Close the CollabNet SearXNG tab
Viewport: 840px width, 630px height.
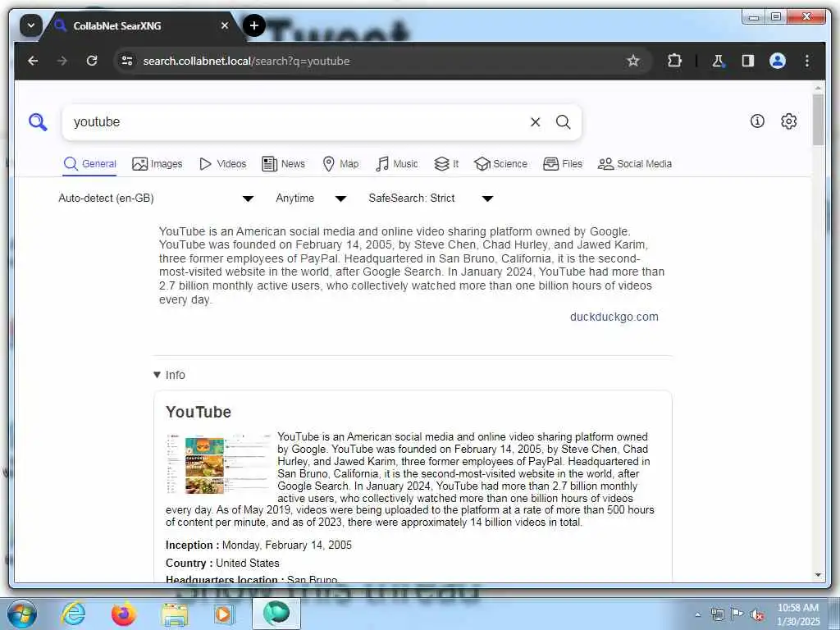coord(225,25)
